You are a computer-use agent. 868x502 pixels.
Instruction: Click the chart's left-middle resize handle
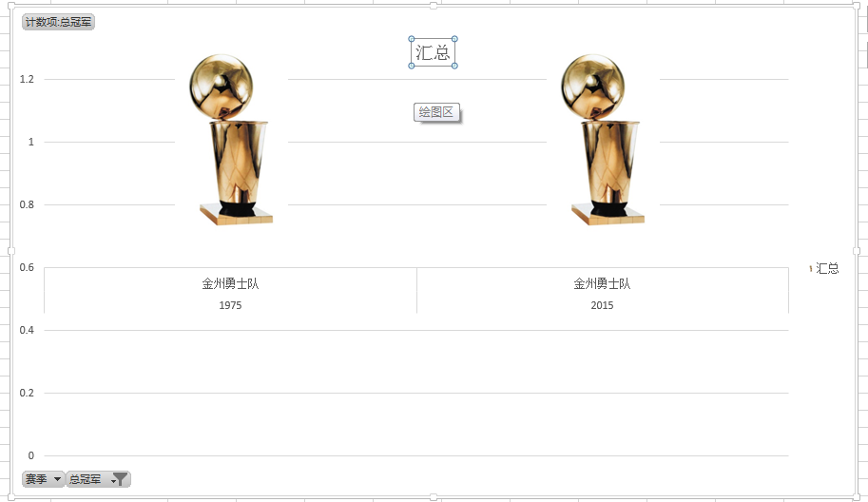point(10,251)
